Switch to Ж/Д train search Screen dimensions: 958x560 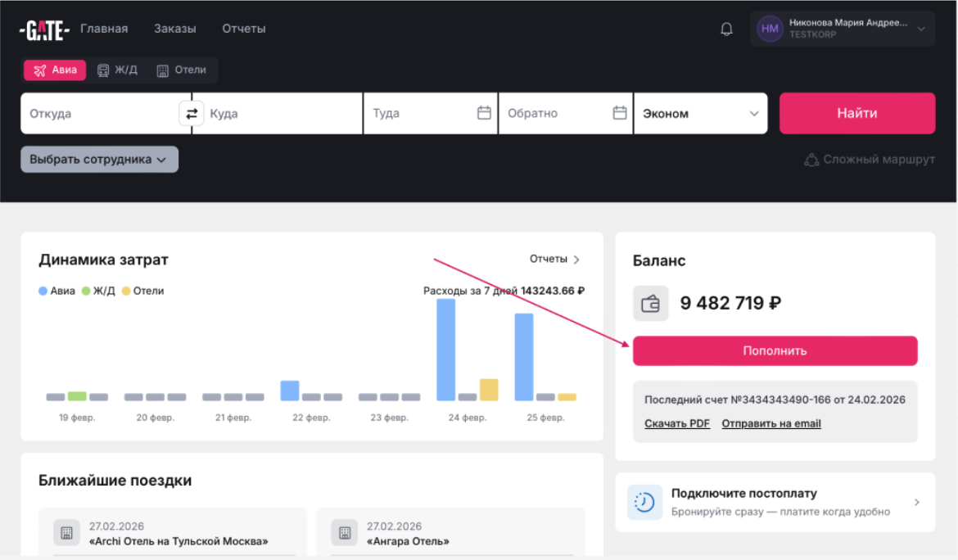point(117,70)
